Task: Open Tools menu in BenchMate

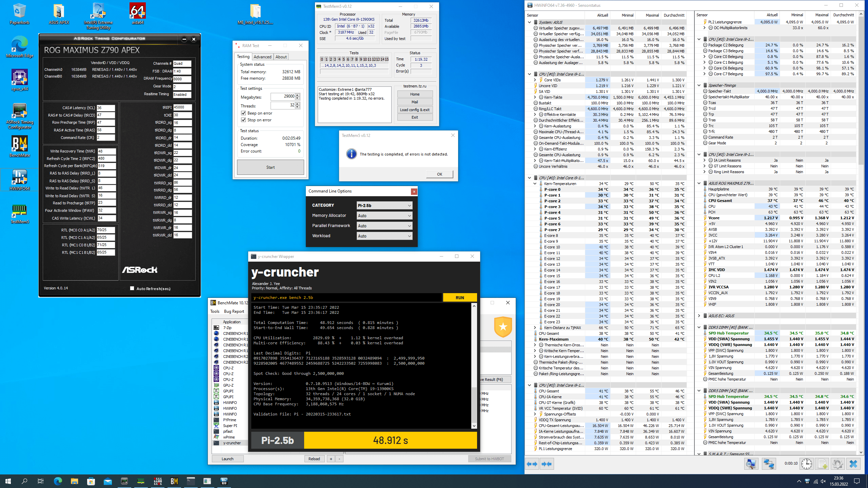Action: pos(215,311)
